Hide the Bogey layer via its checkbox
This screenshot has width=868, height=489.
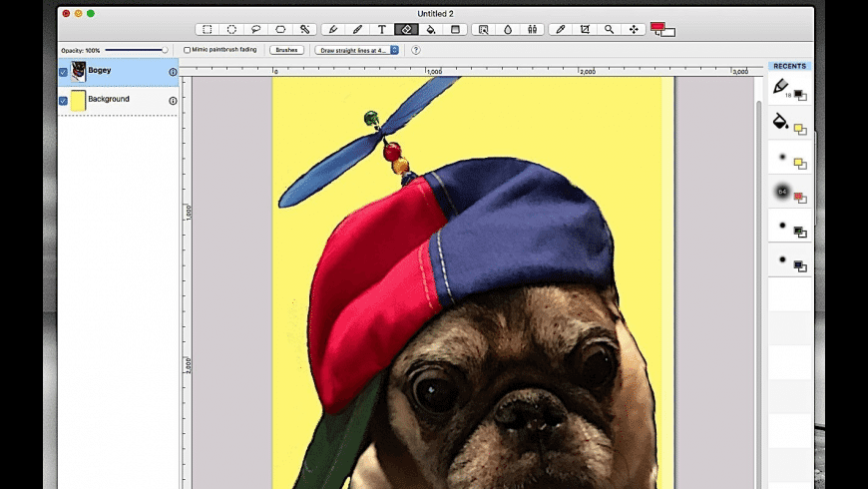(64, 72)
